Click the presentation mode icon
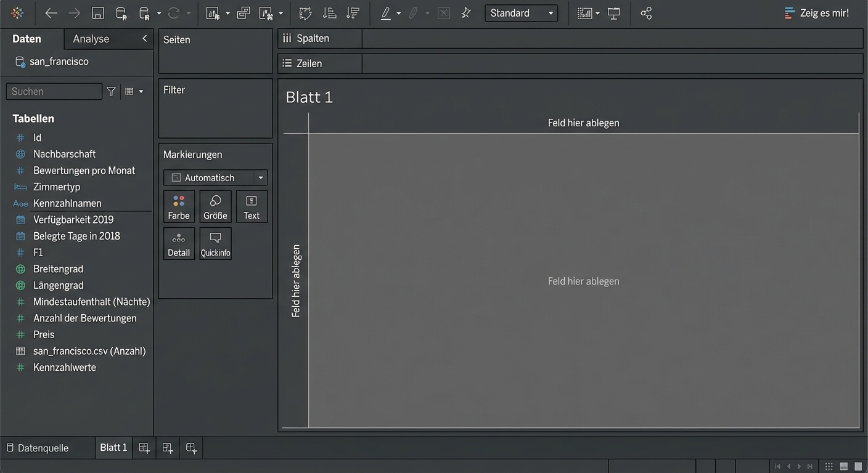 (x=613, y=14)
